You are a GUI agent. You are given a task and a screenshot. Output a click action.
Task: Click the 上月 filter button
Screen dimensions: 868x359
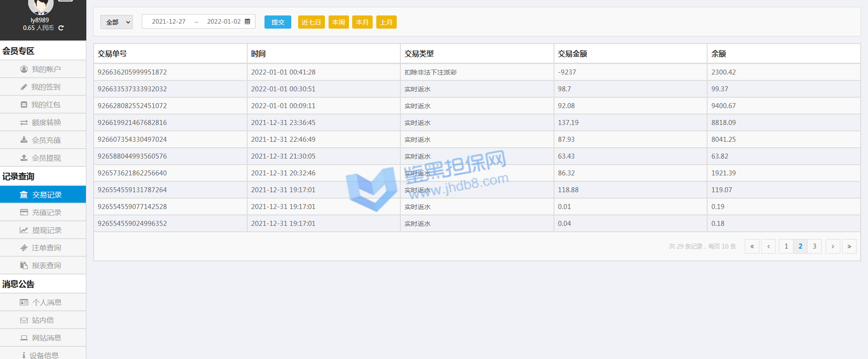tap(386, 22)
